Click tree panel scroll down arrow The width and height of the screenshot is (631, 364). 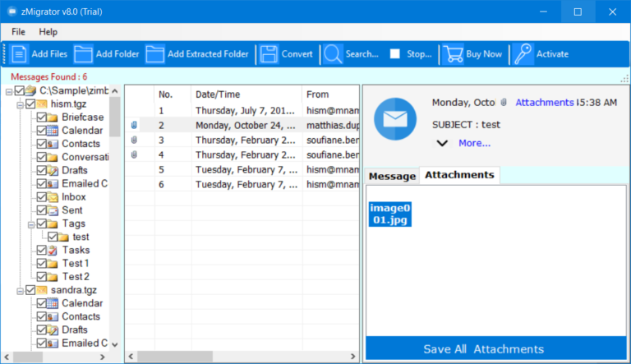pos(115,344)
